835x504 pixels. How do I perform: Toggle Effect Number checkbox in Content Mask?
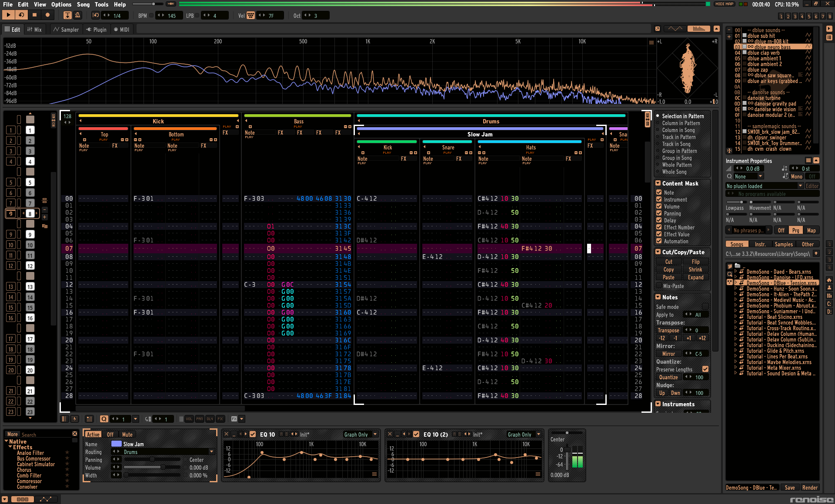coord(659,227)
